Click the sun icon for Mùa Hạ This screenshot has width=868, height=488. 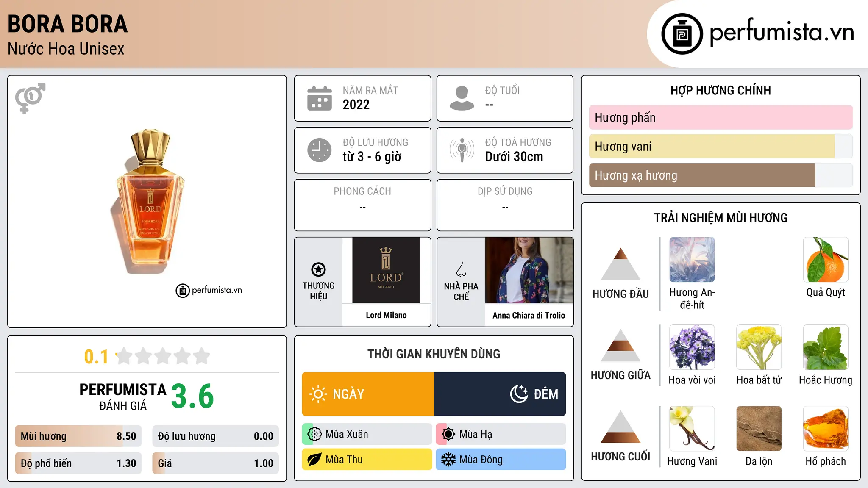coord(448,434)
